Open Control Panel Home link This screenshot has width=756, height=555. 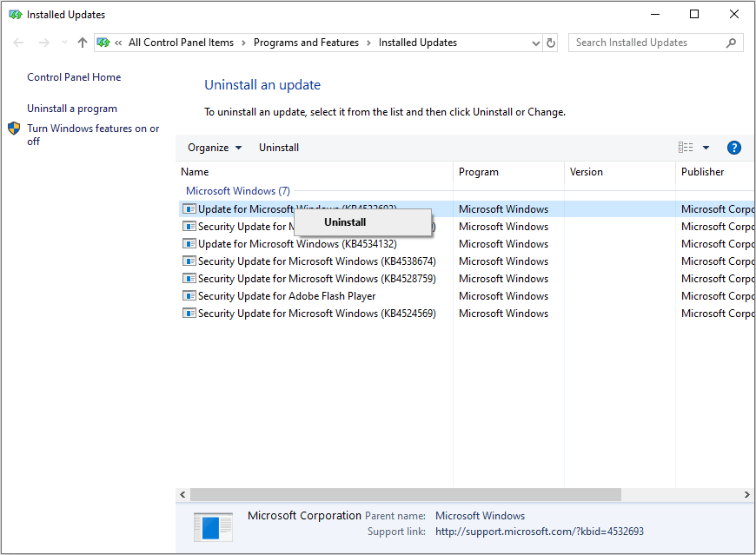(74, 77)
